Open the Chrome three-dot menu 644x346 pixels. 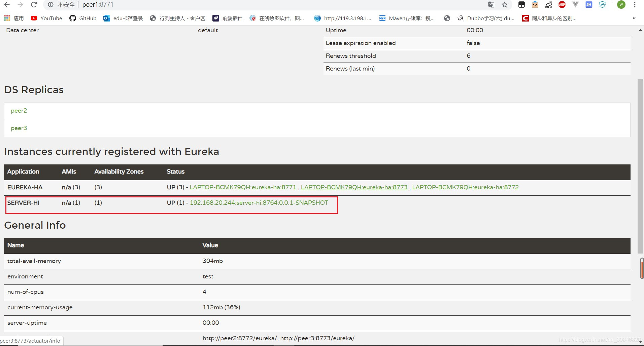[x=635, y=5]
